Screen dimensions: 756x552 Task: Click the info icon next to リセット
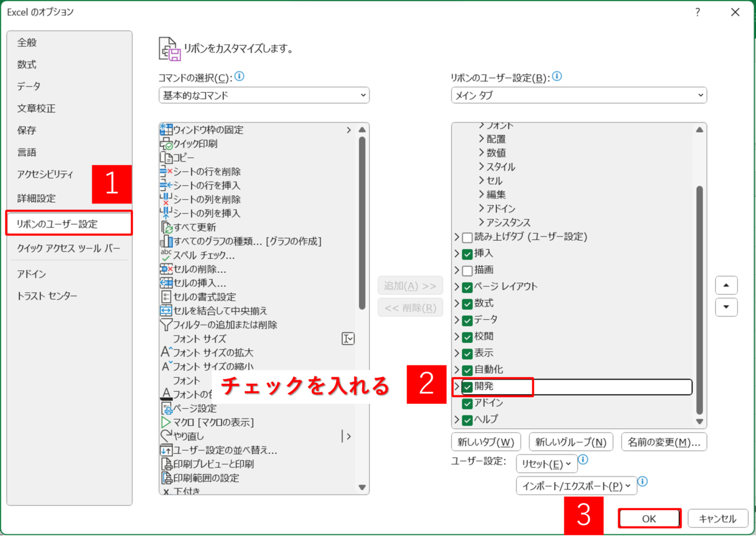point(583,460)
